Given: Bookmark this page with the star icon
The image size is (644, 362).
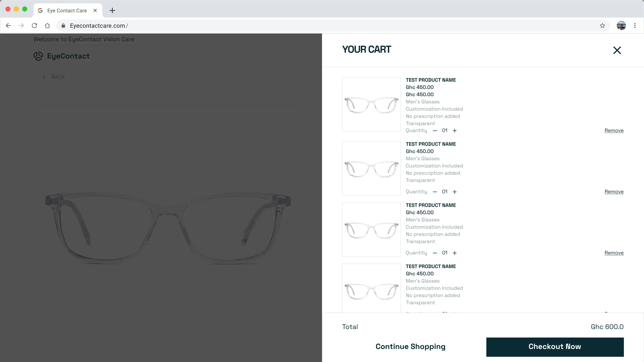Looking at the screenshot, I should pyautogui.click(x=602, y=26).
